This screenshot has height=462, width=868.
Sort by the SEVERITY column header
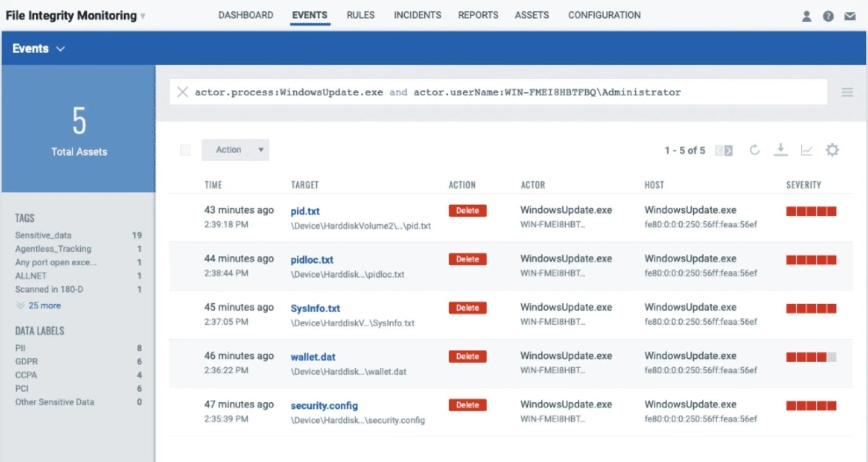803,185
